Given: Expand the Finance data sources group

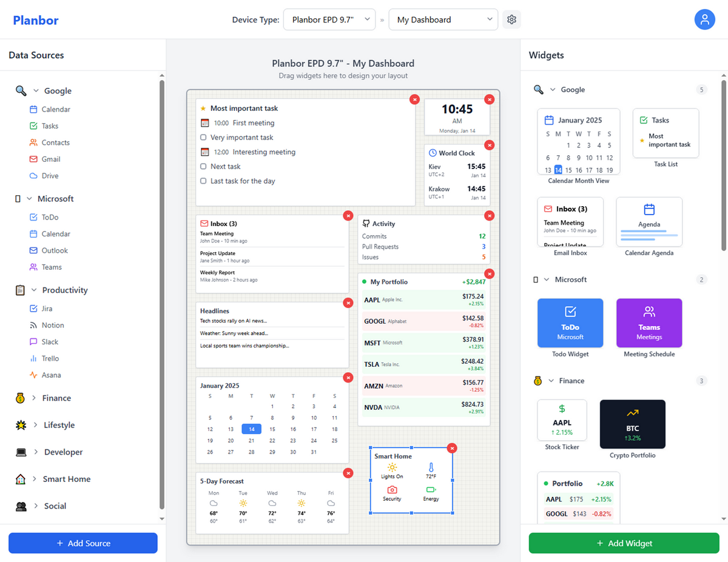Looking at the screenshot, I should pyautogui.click(x=34, y=398).
